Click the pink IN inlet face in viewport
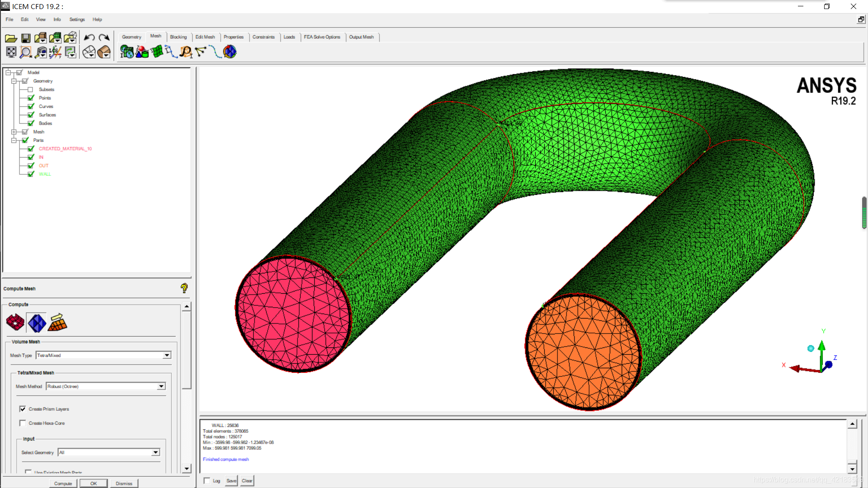The image size is (868, 488). pos(293,314)
